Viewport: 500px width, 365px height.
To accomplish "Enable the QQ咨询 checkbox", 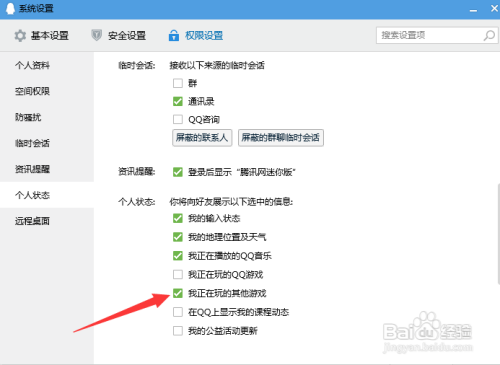I will click(x=178, y=119).
